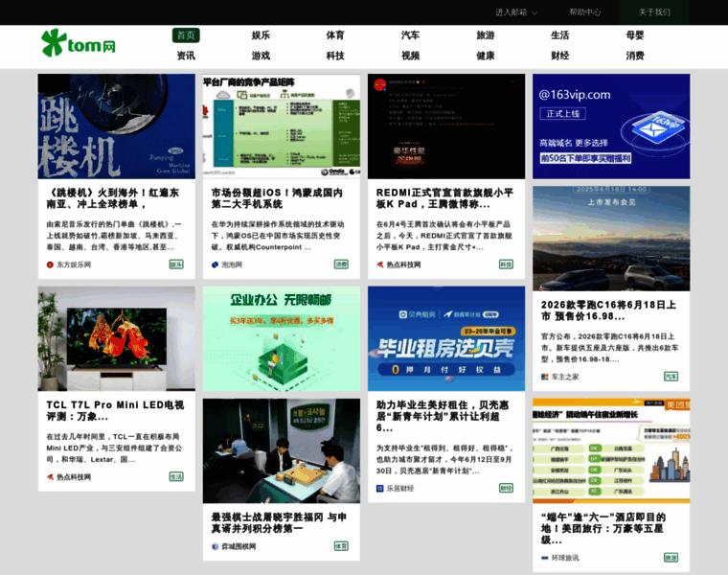The width and height of the screenshot is (728, 575).
Task: Open the 消费 navigation item
Action: (x=635, y=56)
